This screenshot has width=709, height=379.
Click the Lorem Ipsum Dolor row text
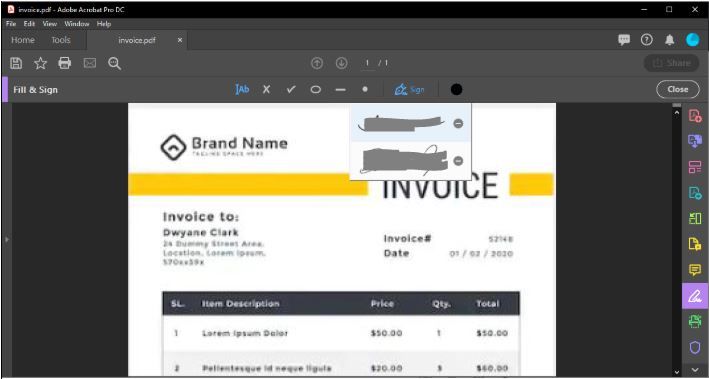click(x=245, y=333)
